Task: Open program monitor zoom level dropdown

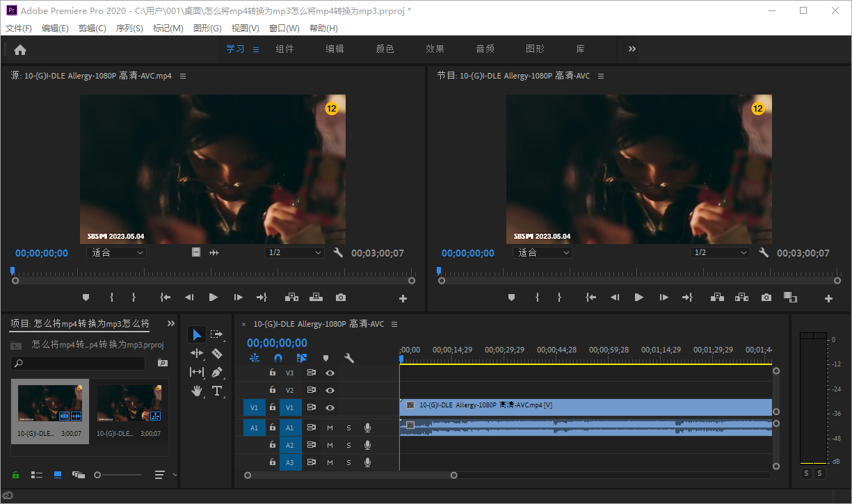Action: tap(542, 252)
